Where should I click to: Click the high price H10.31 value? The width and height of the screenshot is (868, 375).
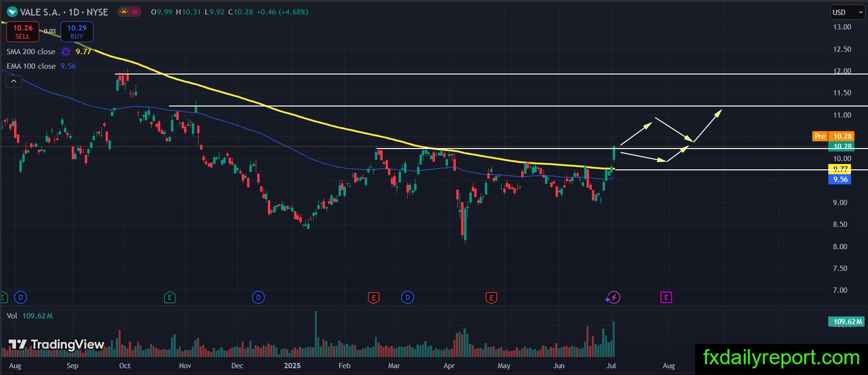click(x=188, y=12)
